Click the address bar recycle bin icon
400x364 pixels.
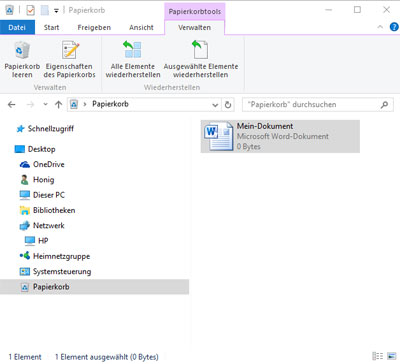(x=74, y=105)
